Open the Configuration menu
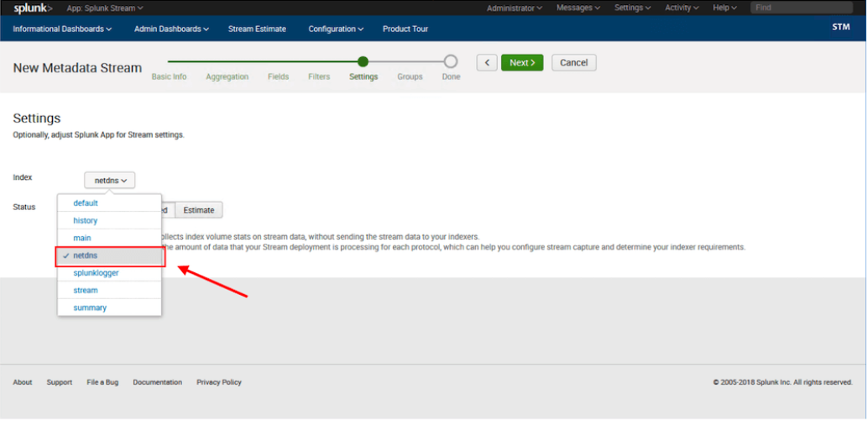Screen dimensions: 868x421 coord(335,29)
